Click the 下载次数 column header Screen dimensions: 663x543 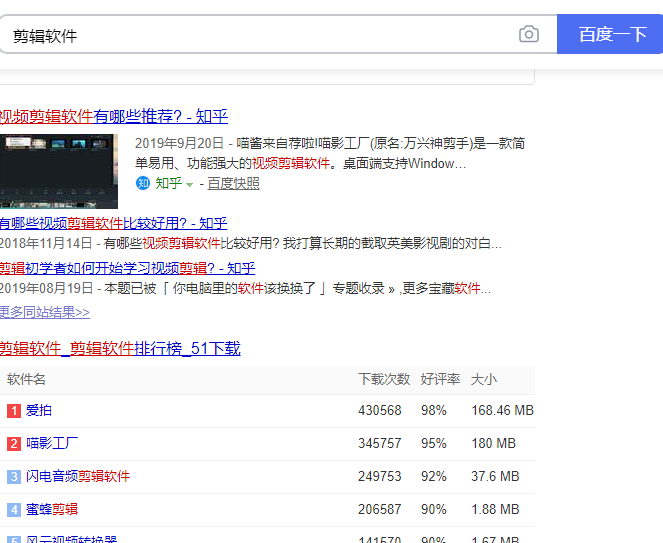[384, 379]
